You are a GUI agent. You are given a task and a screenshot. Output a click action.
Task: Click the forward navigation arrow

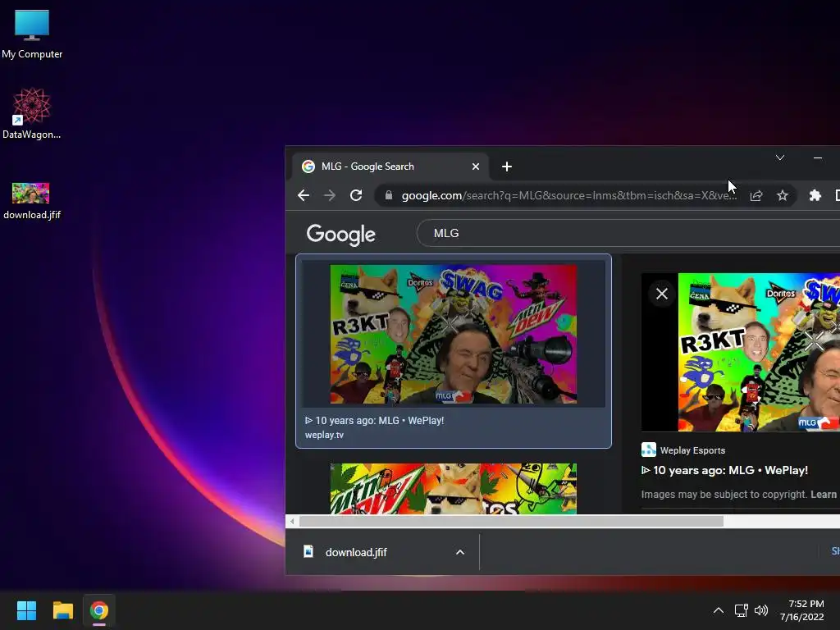(330, 195)
